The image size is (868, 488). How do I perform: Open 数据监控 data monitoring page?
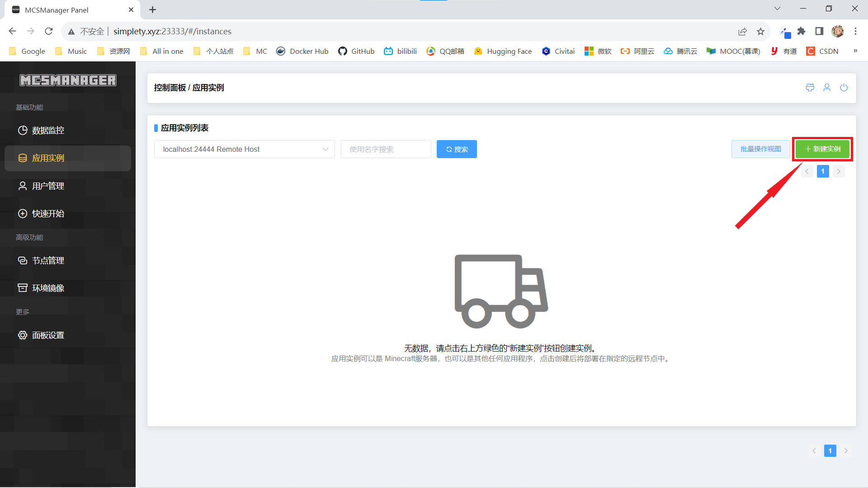(x=48, y=131)
